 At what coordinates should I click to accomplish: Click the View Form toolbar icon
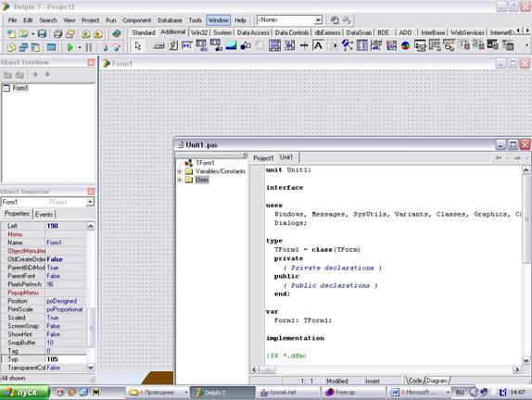click(x=23, y=47)
